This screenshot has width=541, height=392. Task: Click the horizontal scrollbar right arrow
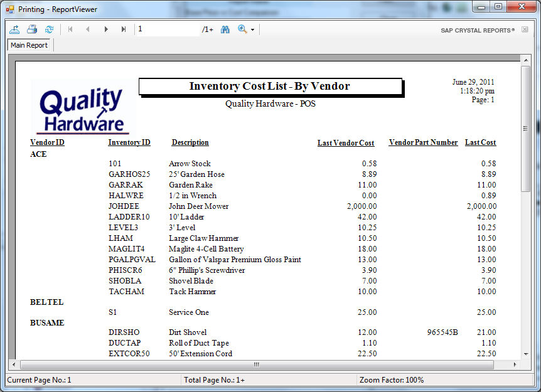pos(515,364)
